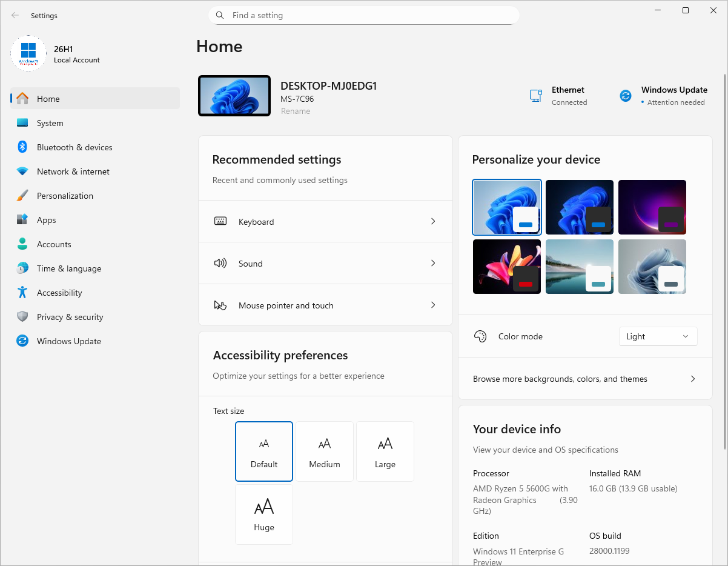Apply the lake landscape theme thumbnail

click(580, 267)
